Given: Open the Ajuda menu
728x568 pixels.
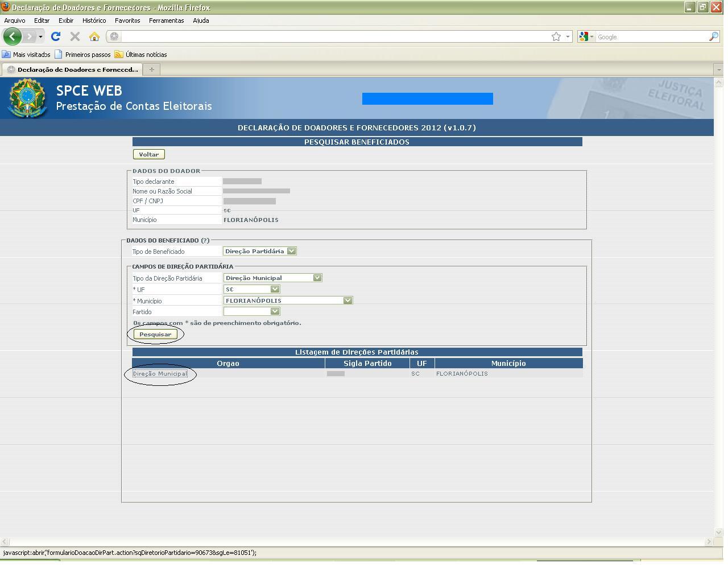Looking at the screenshot, I should [201, 20].
